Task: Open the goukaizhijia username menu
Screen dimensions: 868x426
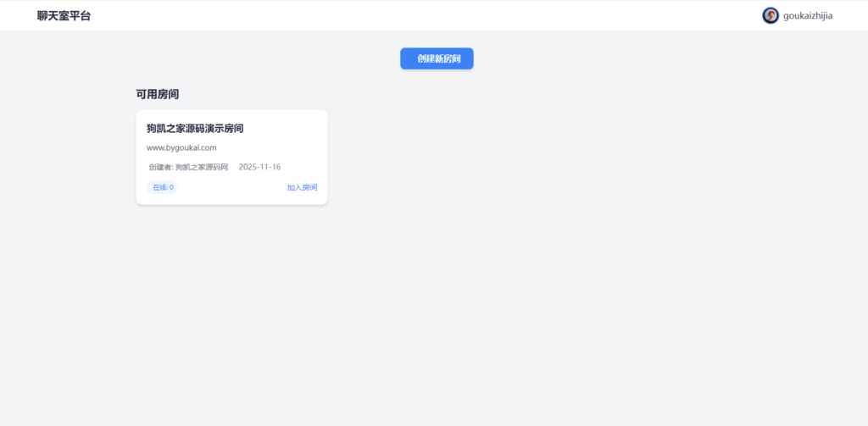Action: 808,15
